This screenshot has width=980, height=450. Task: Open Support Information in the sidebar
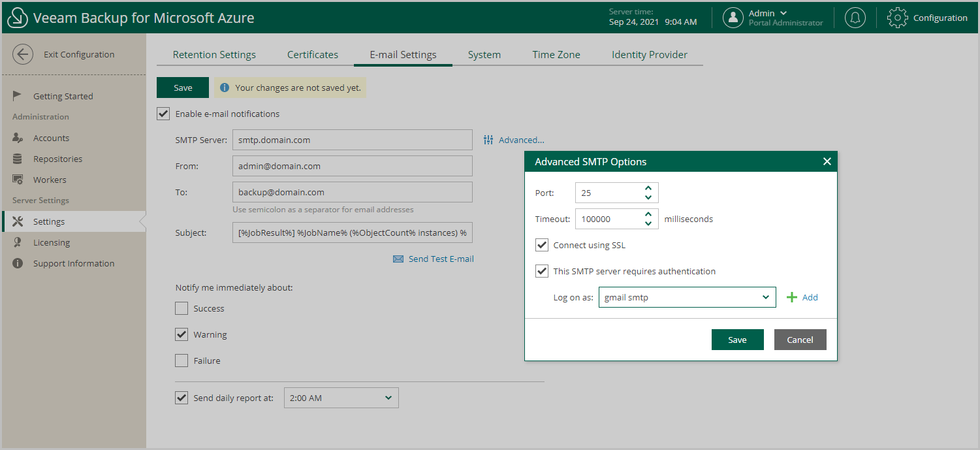coord(74,263)
